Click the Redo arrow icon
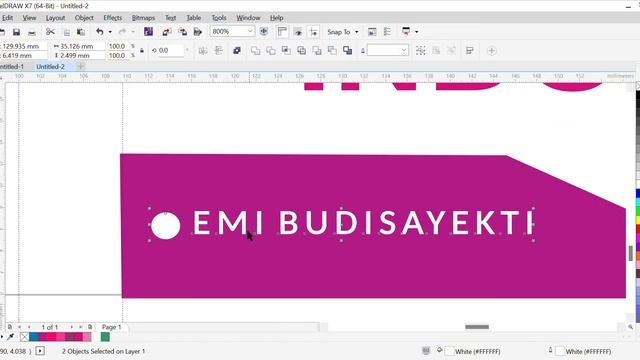This screenshot has width=640, height=360. click(122, 32)
